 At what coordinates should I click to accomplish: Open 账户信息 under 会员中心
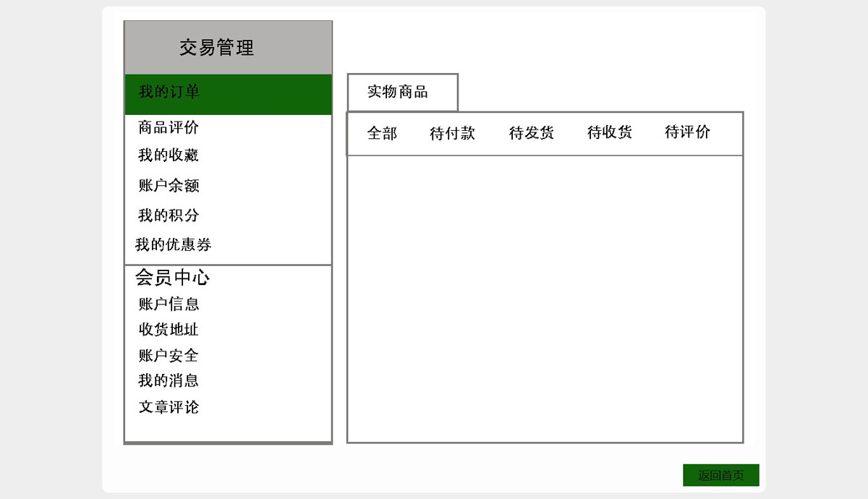[x=169, y=304]
